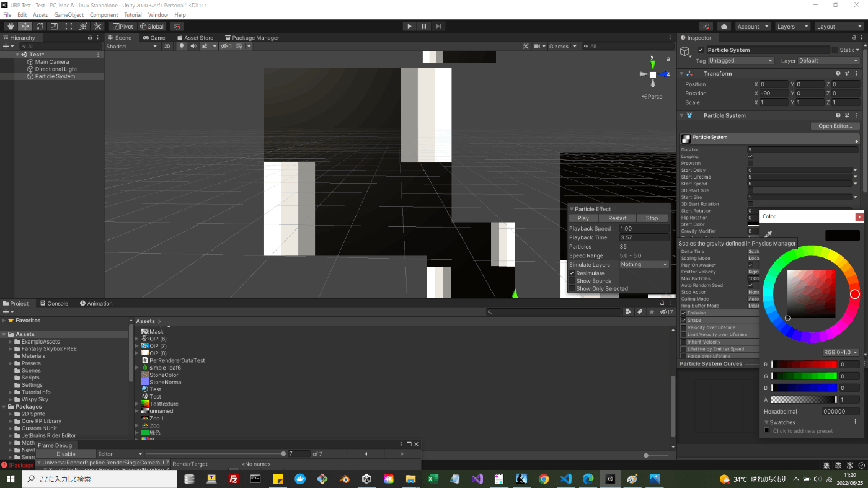Lock the Hierarchy panel
The image size is (868, 488).
click(90, 37)
